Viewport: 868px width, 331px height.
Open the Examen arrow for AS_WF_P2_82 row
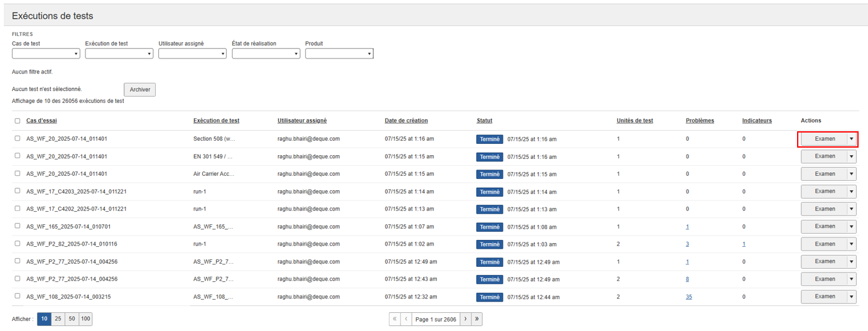[851, 244]
